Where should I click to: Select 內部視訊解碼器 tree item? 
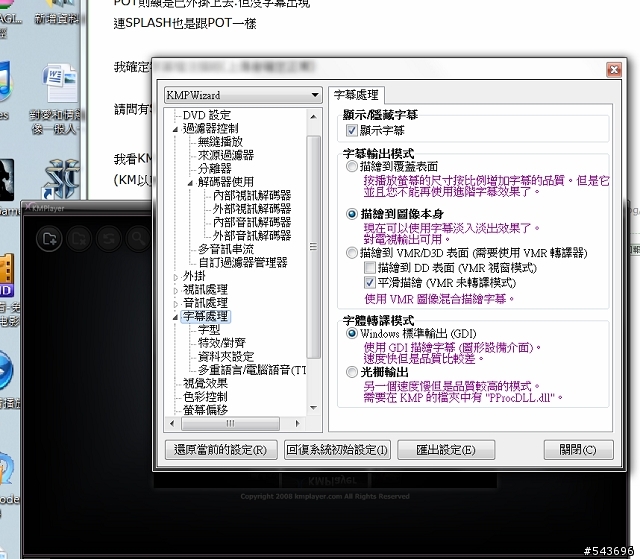click(252, 195)
